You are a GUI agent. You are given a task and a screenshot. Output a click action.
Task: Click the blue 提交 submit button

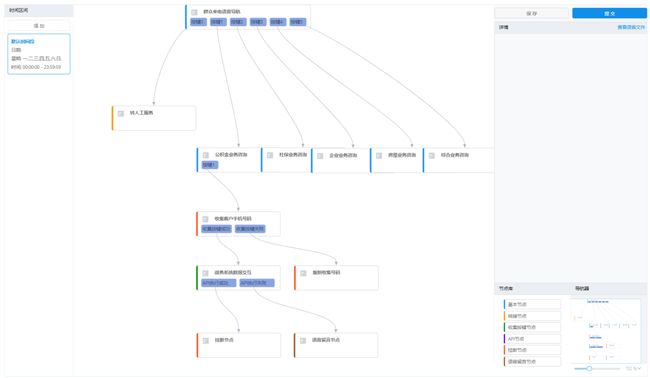tap(609, 13)
